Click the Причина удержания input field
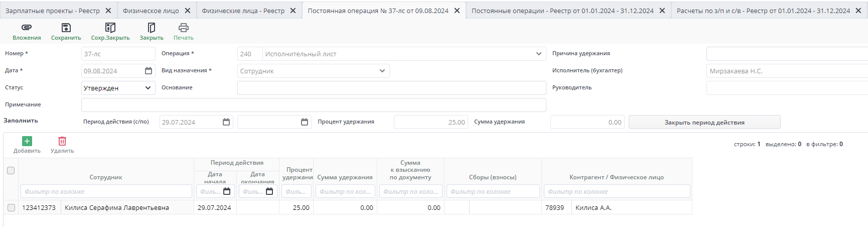The height and width of the screenshot is (227, 868). tap(787, 54)
